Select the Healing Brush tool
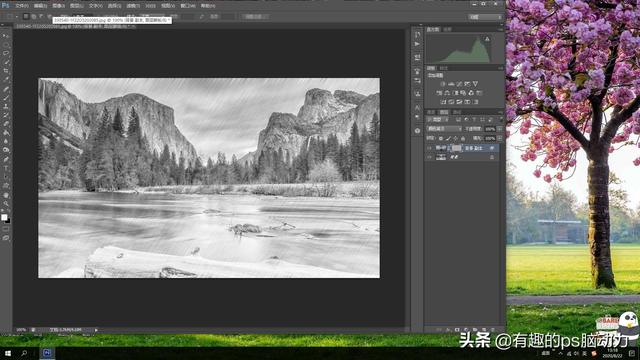The height and width of the screenshot is (360, 640). (x=6, y=89)
